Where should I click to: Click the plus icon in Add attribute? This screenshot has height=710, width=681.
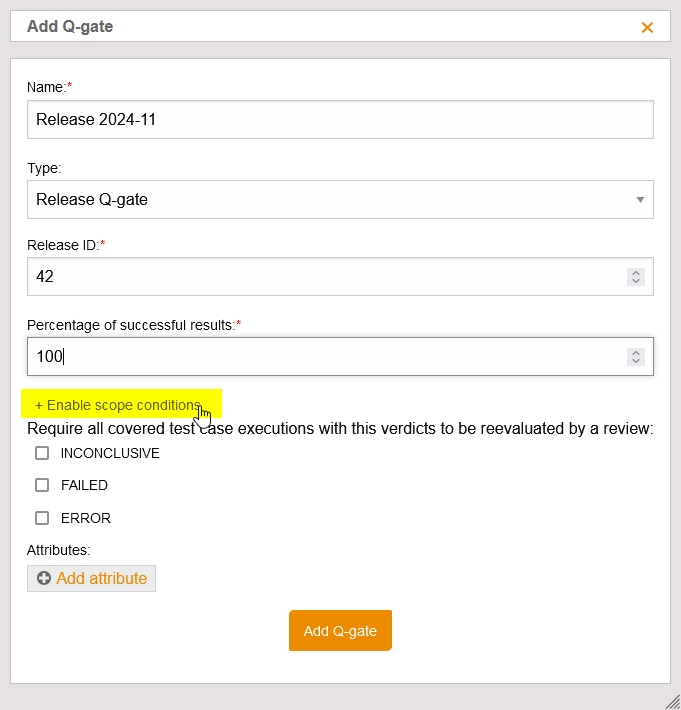[x=44, y=579]
